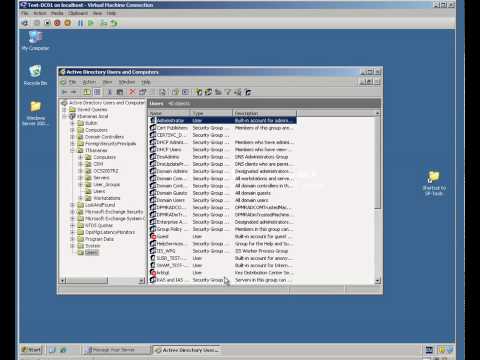
Task: Click the Up one level toolbar icon
Action: tap(87, 92)
